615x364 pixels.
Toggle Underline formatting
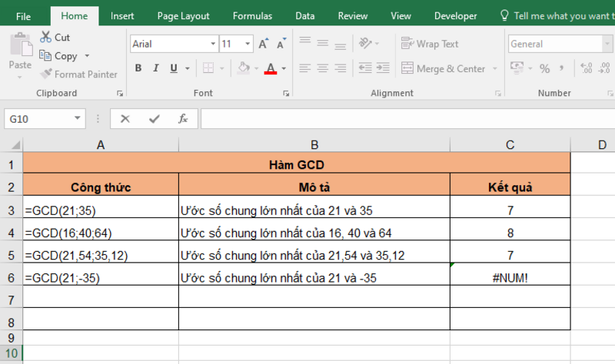tap(174, 68)
